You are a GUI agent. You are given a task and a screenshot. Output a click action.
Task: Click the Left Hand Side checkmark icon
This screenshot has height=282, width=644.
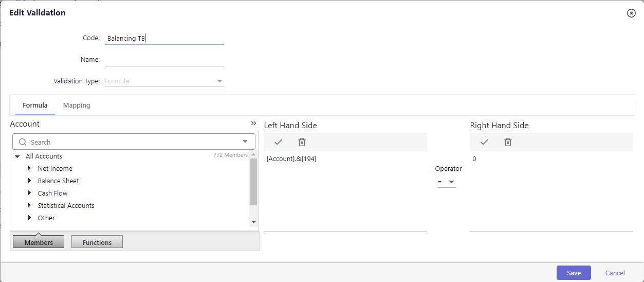[279, 142]
